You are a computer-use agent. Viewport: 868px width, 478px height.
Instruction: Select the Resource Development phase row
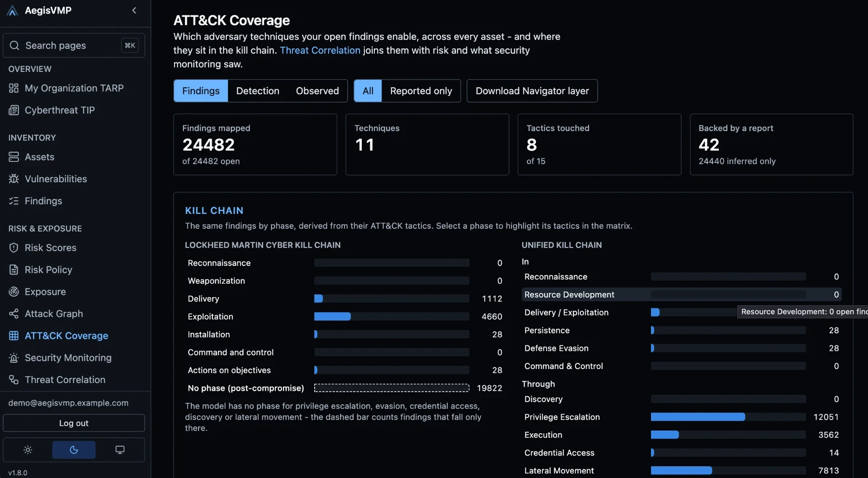pyautogui.click(x=681, y=294)
